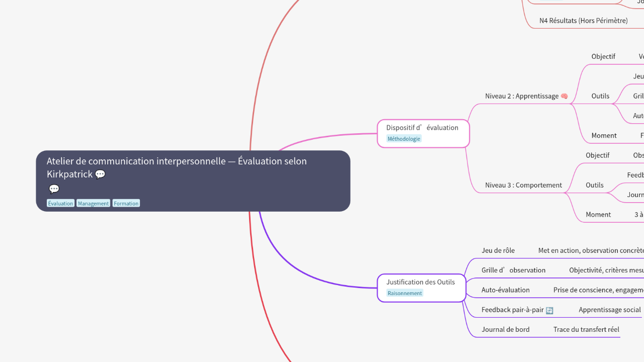Select the Évaluation tag on central node
The image size is (644, 362).
click(60, 204)
